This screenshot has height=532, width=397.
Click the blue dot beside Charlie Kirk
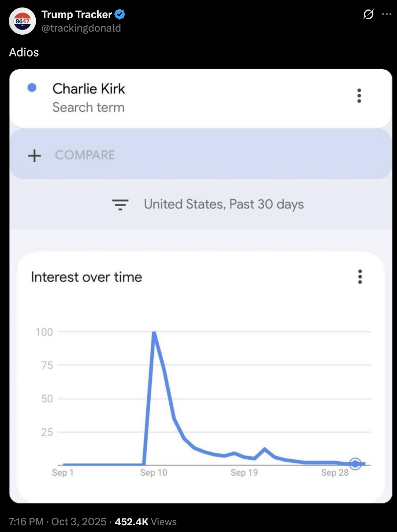pyautogui.click(x=32, y=88)
